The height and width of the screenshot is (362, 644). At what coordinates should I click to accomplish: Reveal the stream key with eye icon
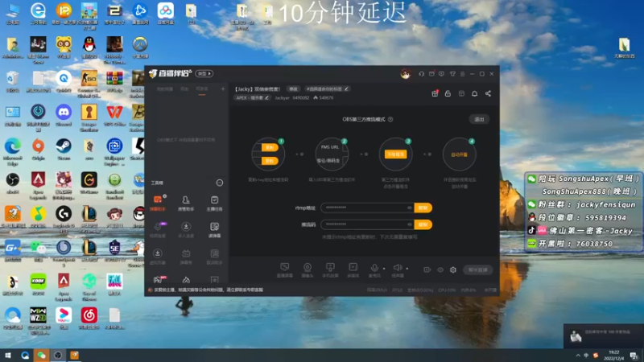[410, 224]
